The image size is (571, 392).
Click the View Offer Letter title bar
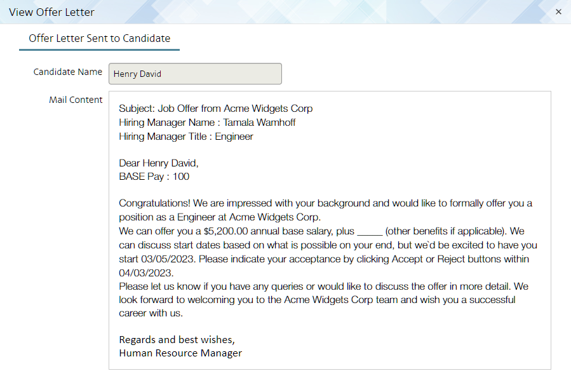(51, 12)
